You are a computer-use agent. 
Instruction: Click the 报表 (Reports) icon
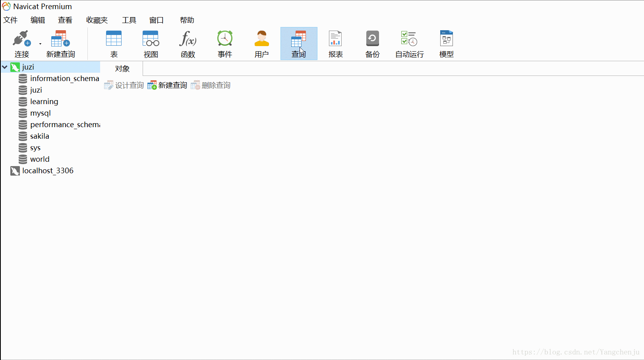click(x=335, y=43)
